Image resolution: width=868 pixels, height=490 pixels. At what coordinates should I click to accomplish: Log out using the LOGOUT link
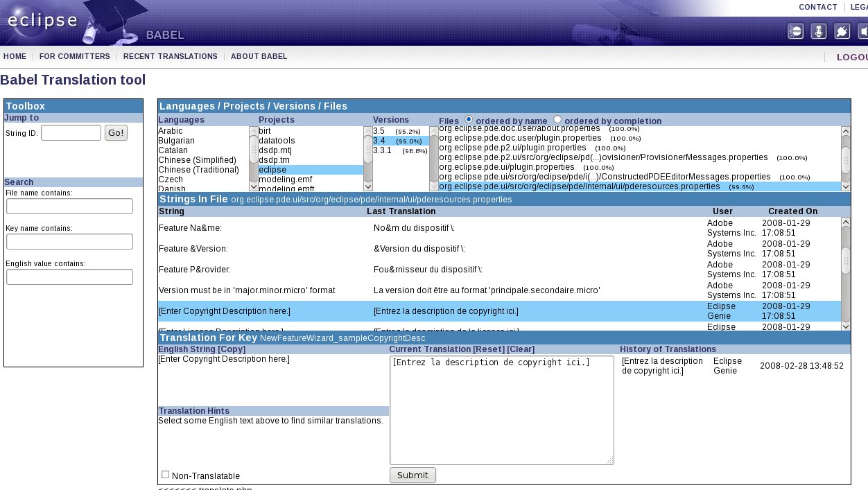coord(852,57)
